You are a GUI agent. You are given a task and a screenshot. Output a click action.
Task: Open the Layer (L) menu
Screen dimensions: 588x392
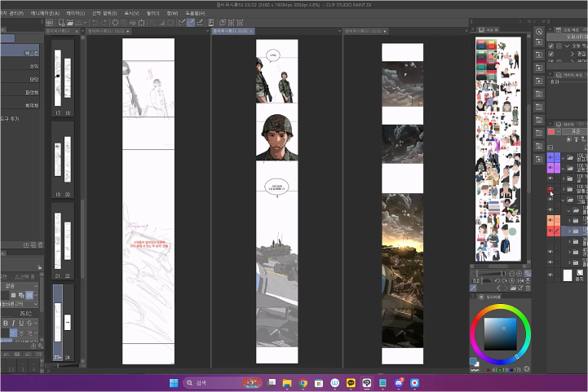tap(75, 13)
